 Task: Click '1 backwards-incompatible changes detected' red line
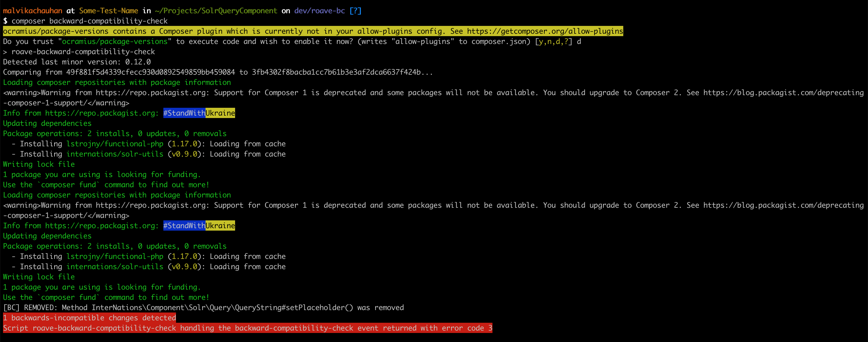[x=90, y=318]
